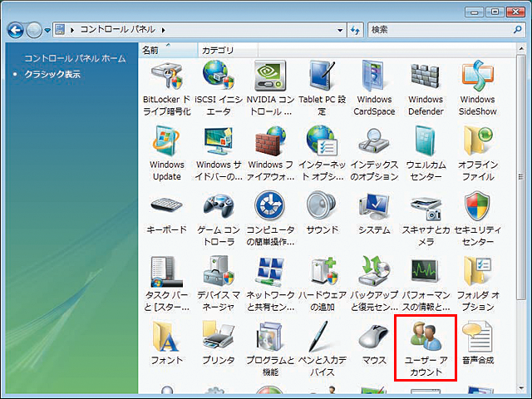Click the vertical scrollbar thumb
Screen dimensions: 532x399
coord(521,177)
